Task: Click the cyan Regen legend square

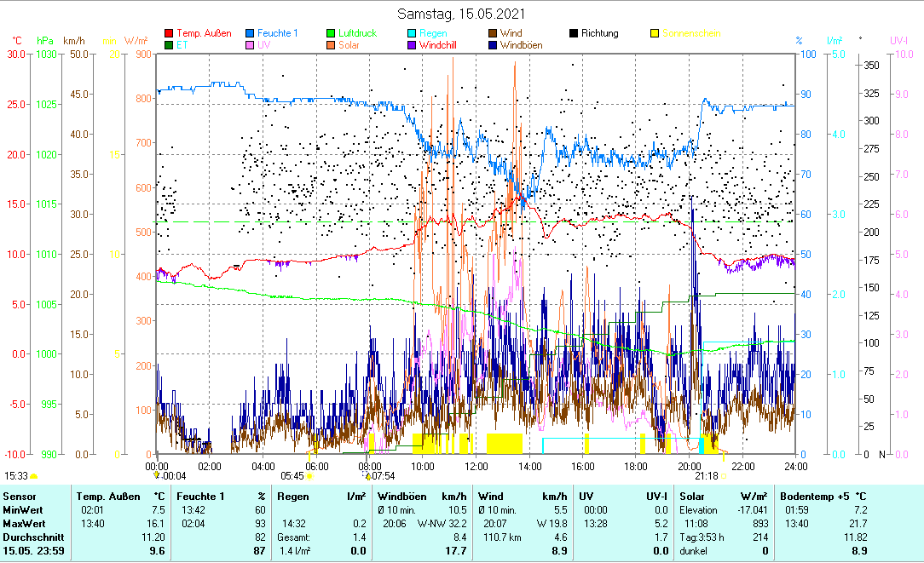Action: 413,34
